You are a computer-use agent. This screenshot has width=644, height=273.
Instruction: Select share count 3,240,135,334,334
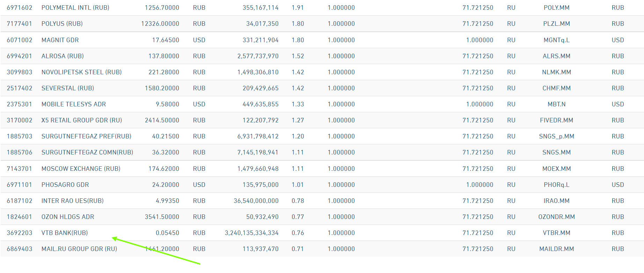[252, 233]
